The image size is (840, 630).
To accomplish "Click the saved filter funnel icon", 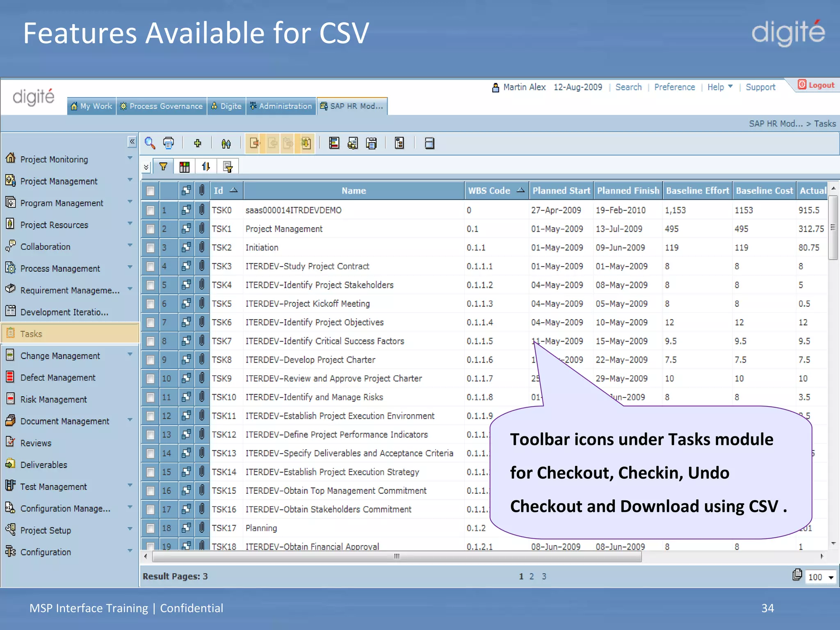I will coord(228,167).
